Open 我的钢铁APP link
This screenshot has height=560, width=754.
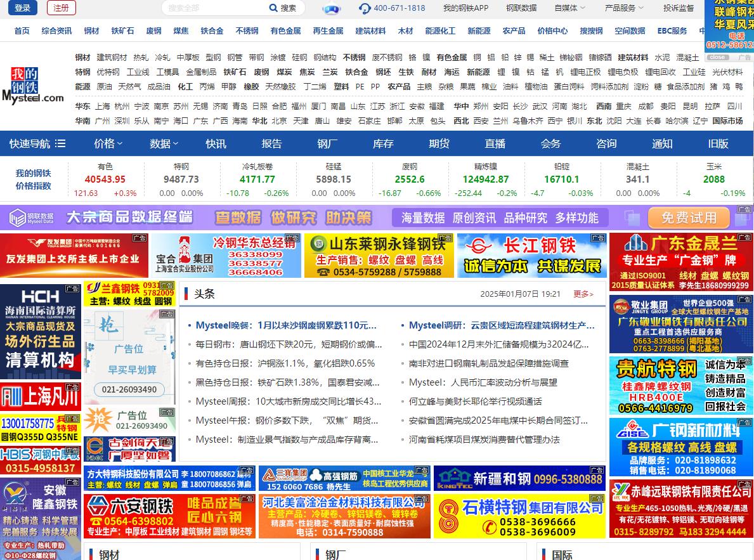coord(465,8)
